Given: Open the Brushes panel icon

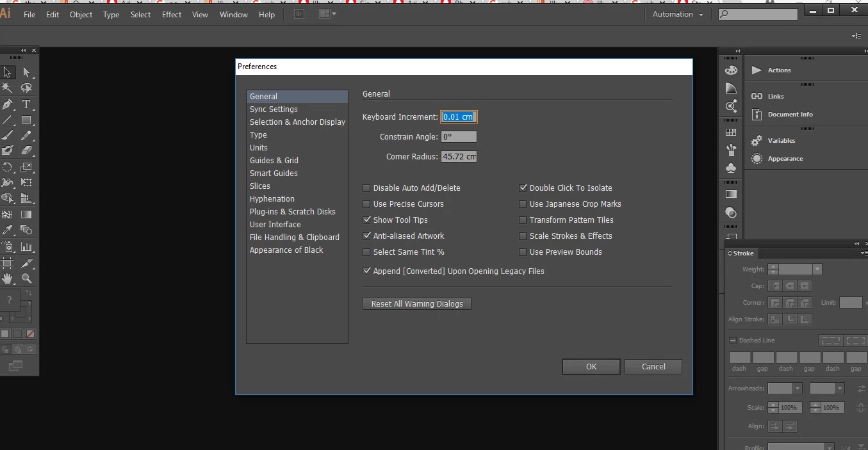Looking at the screenshot, I should (731, 150).
